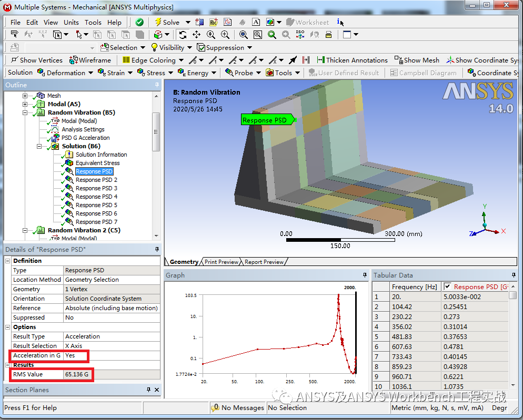Open the Probe dropdown
The height and width of the screenshot is (420, 523).
click(x=258, y=73)
